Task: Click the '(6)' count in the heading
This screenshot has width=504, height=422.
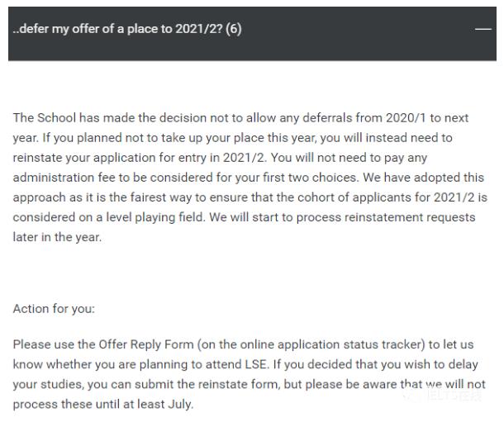Action: click(x=233, y=29)
